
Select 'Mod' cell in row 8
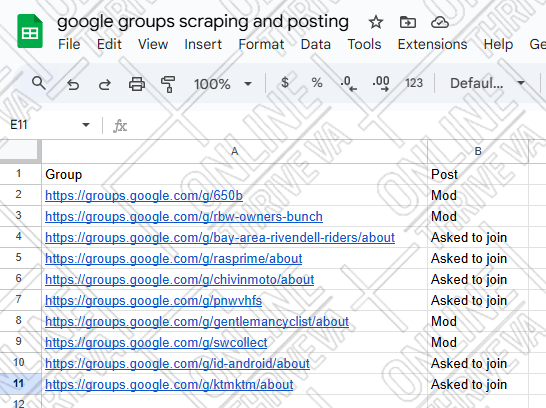pyautogui.click(x=478, y=321)
